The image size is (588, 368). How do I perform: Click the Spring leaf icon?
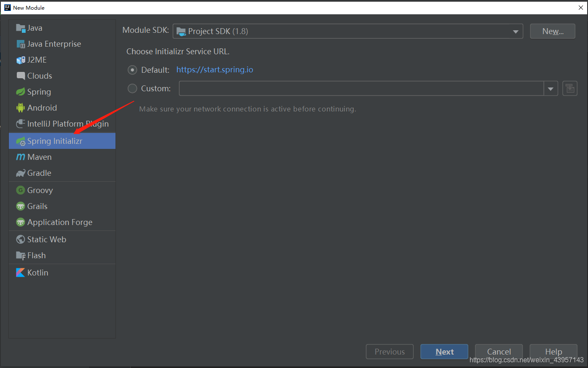click(x=21, y=92)
